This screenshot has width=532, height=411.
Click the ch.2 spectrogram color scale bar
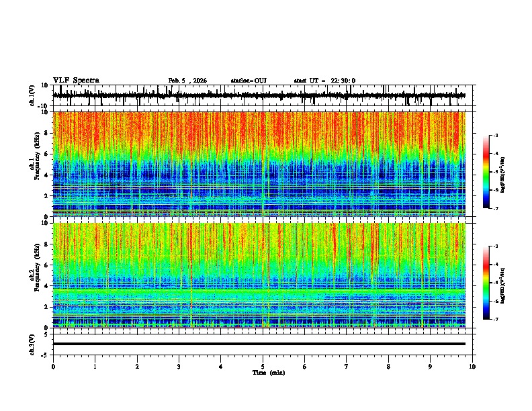[486, 283]
